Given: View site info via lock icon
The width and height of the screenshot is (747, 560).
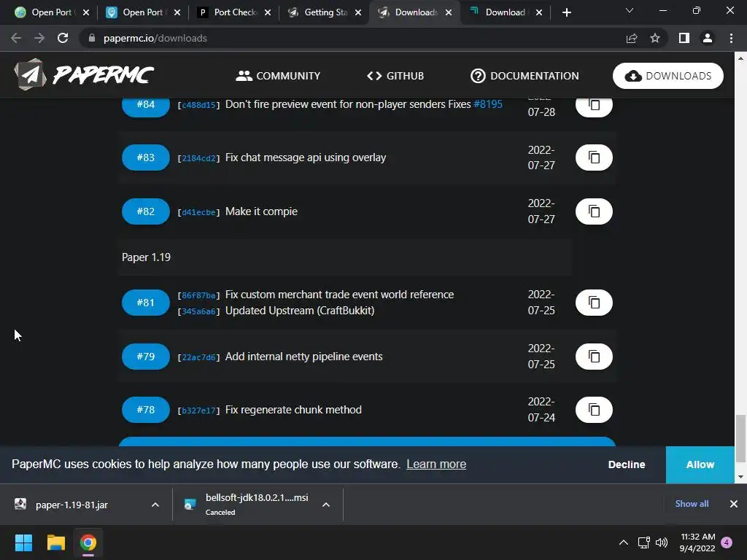Looking at the screenshot, I should click(x=92, y=38).
